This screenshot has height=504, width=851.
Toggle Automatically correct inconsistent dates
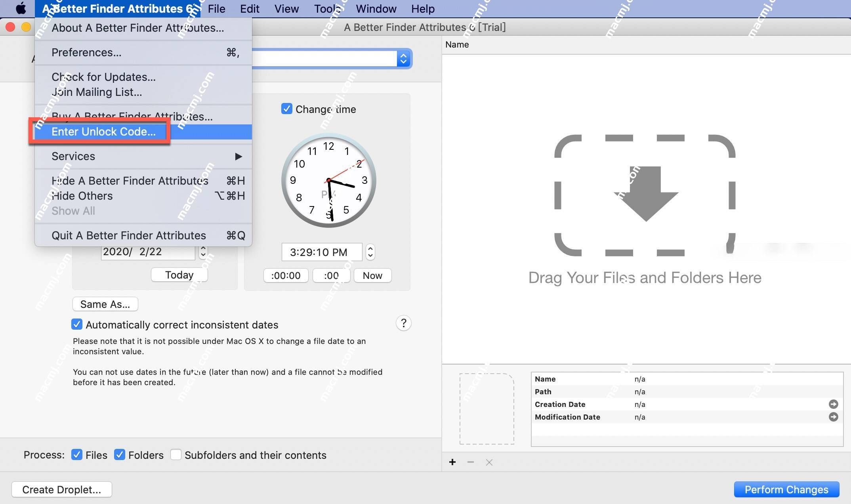(x=77, y=325)
